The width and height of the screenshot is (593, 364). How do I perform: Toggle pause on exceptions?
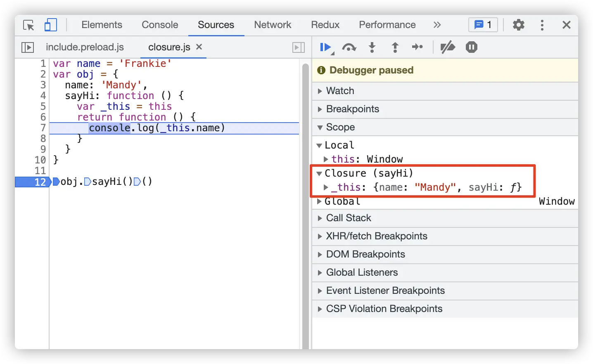472,47
